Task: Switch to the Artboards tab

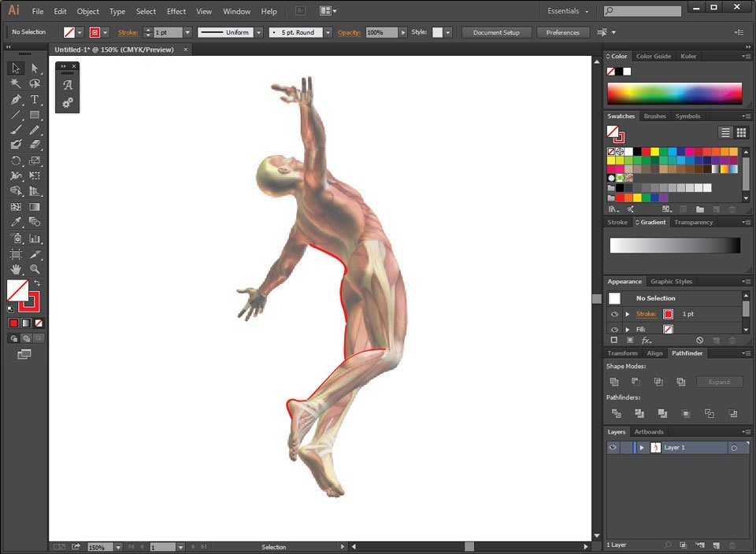Action: click(x=648, y=432)
